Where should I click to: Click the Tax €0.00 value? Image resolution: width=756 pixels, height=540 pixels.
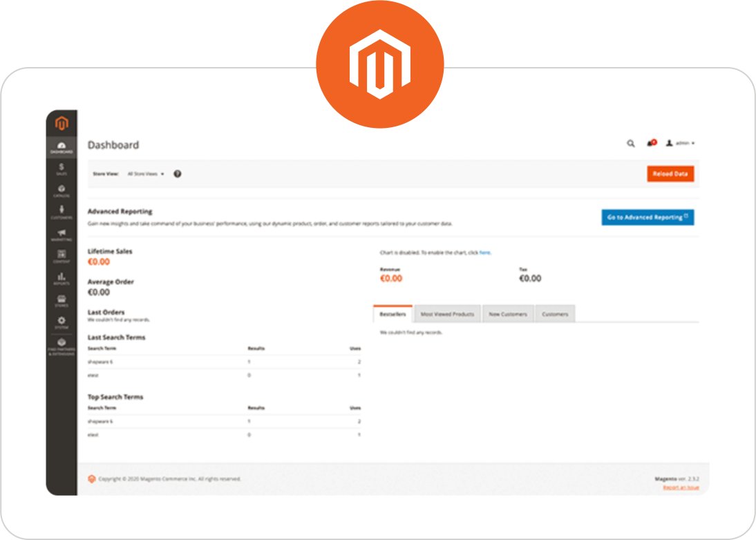pyautogui.click(x=530, y=279)
